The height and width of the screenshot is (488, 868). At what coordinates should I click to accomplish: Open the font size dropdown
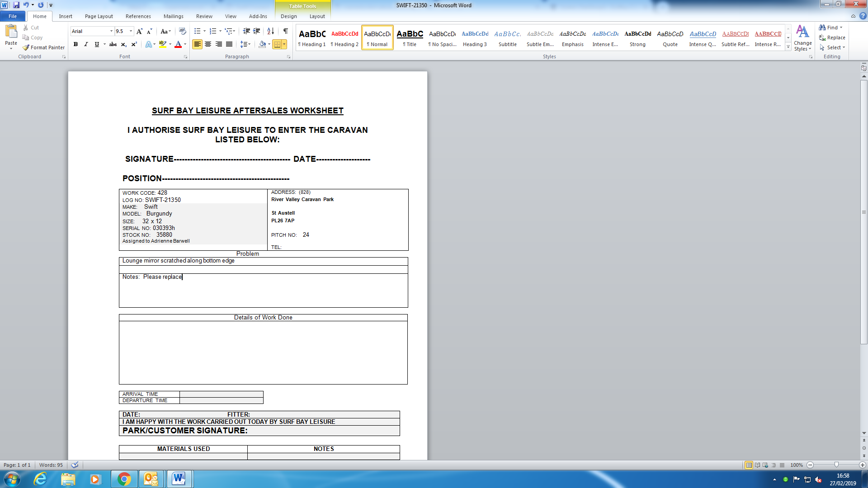[131, 31]
